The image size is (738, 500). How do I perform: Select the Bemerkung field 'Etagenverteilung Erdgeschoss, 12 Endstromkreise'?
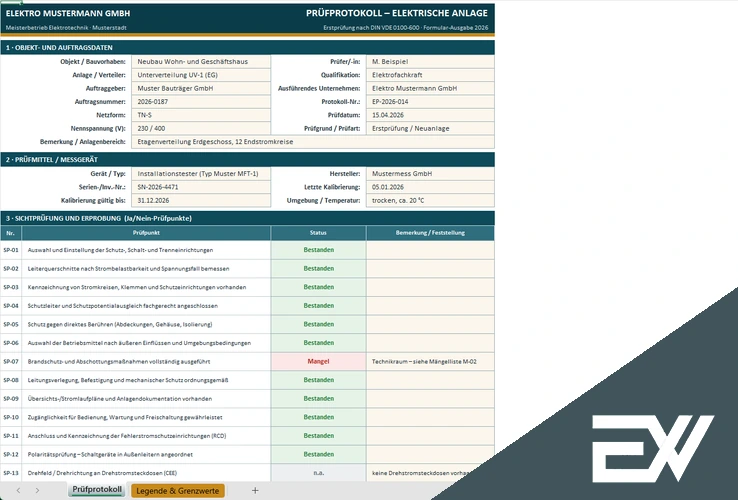[x=313, y=142]
